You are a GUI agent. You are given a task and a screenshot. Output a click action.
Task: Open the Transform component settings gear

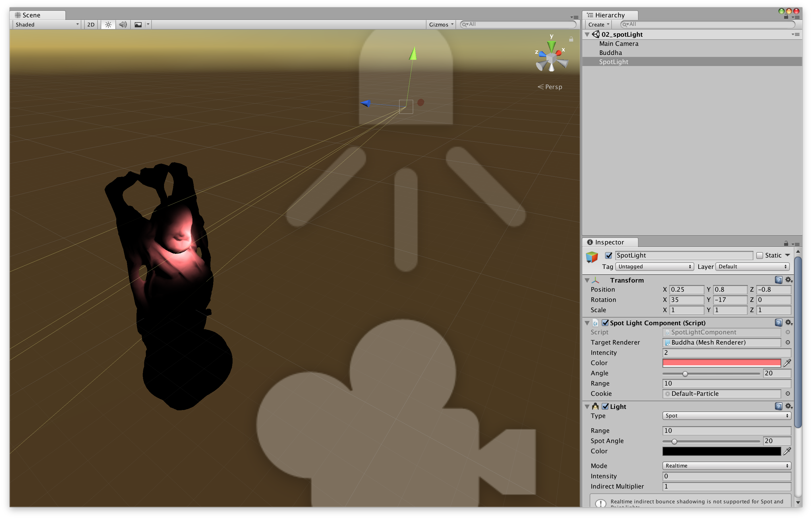click(788, 280)
